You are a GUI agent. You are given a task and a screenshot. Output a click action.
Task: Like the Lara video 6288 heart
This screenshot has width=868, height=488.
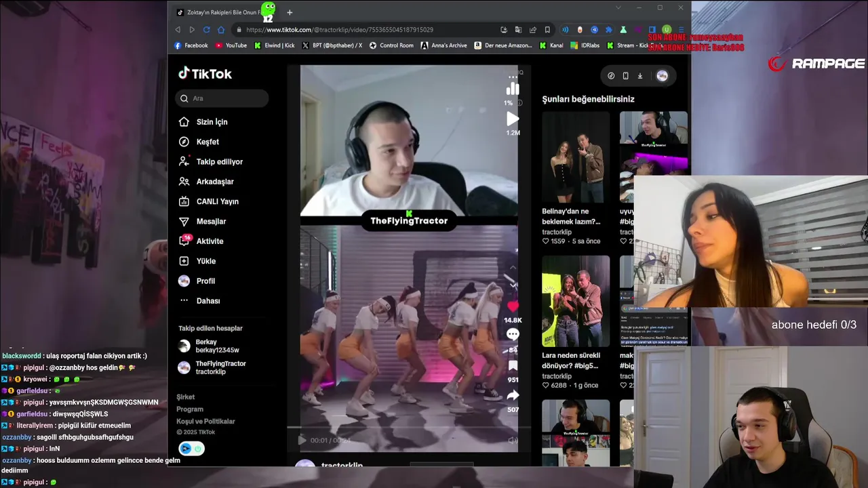point(546,386)
